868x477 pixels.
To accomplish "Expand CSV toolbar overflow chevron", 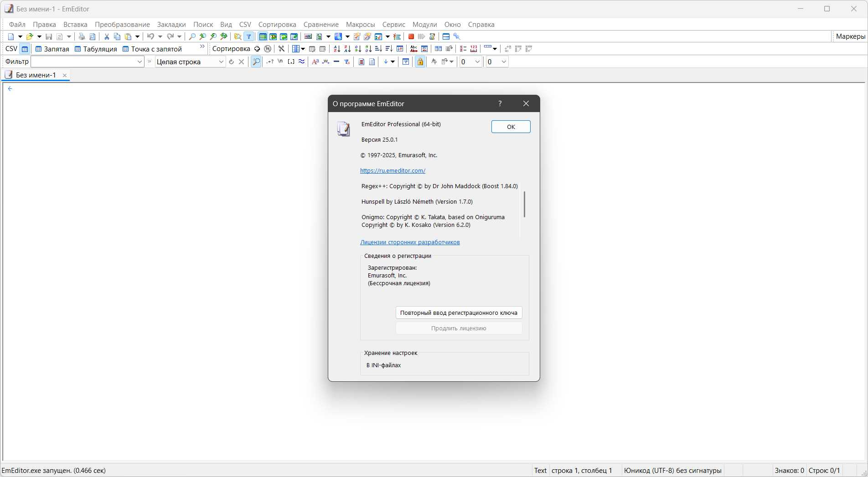I will click(x=202, y=46).
